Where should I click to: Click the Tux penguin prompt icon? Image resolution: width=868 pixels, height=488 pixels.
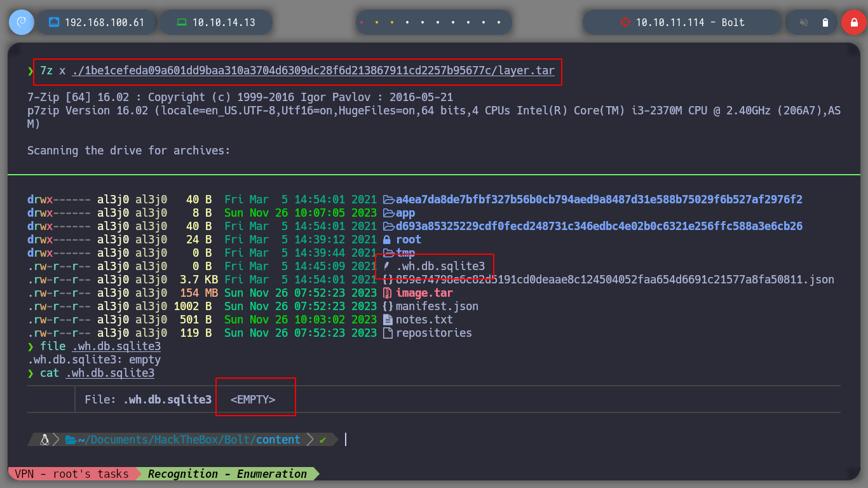click(x=44, y=440)
